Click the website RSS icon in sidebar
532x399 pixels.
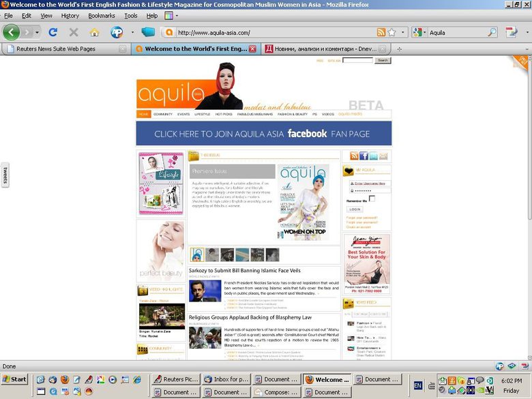[354, 156]
